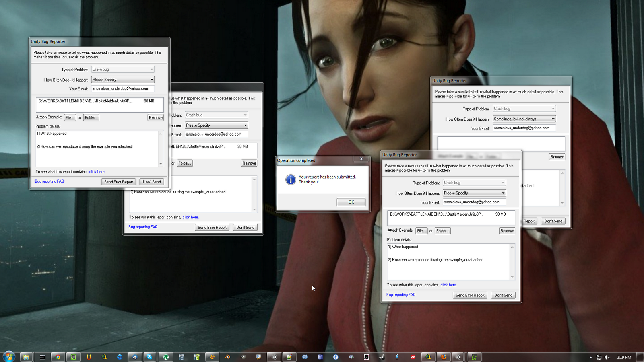Click the orange U icon in taskbar

point(89,357)
